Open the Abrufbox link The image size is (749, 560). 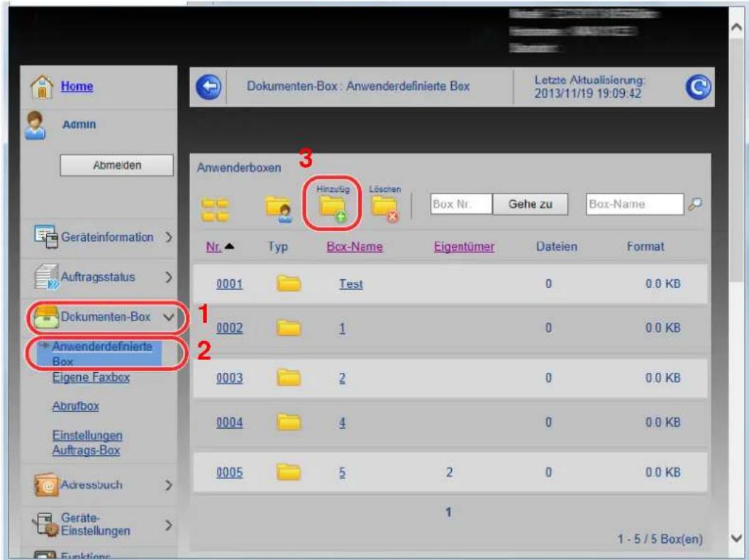(75, 406)
